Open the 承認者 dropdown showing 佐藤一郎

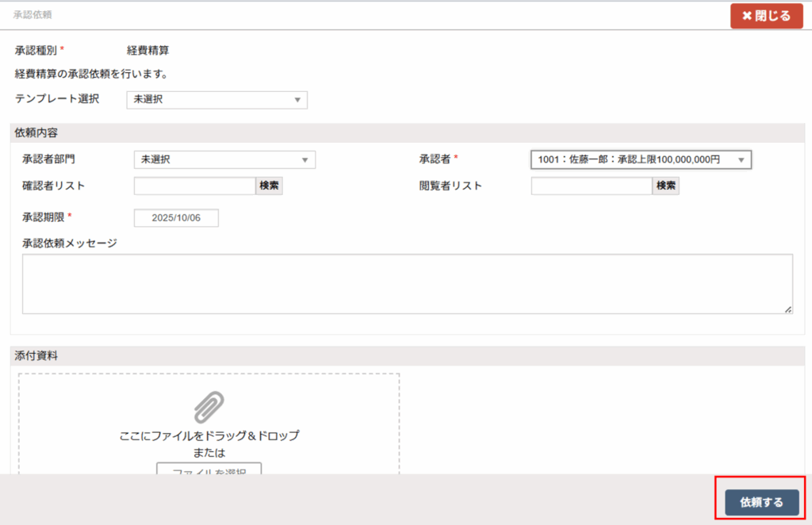click(640, 159)
